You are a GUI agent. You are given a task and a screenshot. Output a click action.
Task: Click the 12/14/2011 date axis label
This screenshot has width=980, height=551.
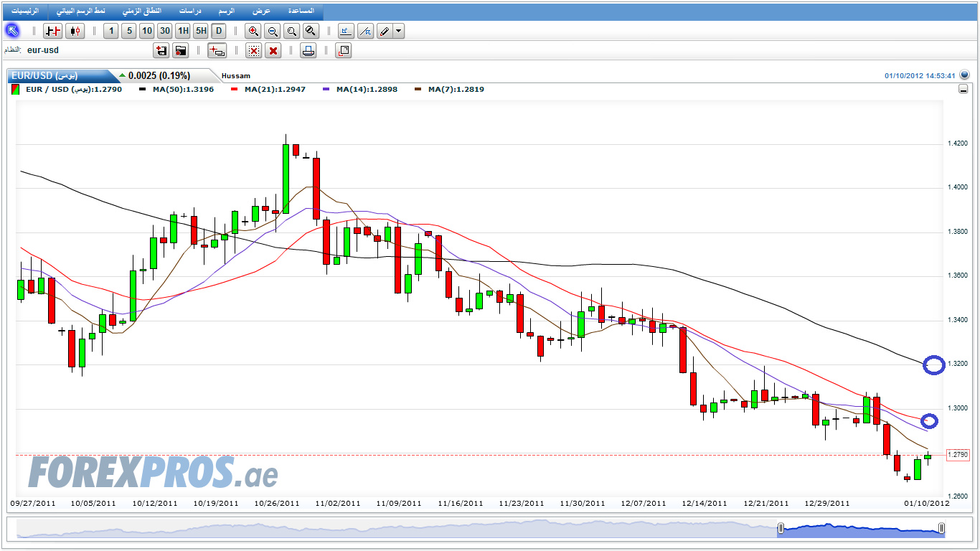(705, 504)
